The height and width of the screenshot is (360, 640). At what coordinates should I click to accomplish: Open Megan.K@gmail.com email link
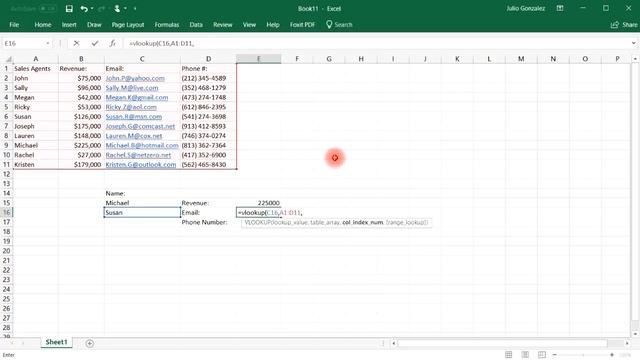[137, 98]
